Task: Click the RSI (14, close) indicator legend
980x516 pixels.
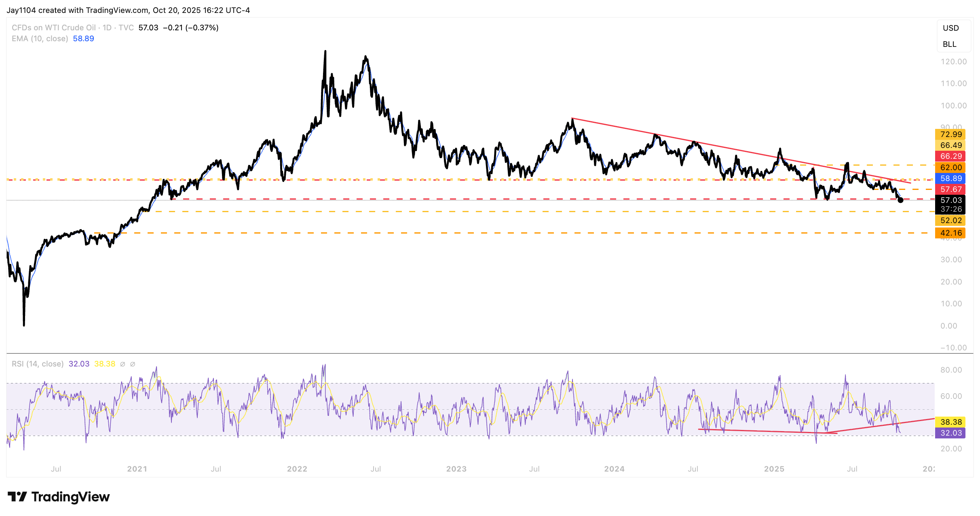Action: point(38,364)
